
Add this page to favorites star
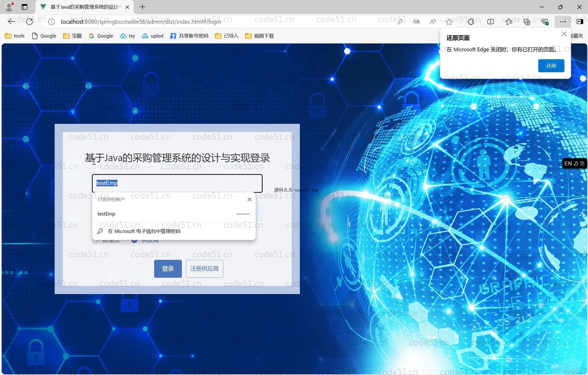449,22
